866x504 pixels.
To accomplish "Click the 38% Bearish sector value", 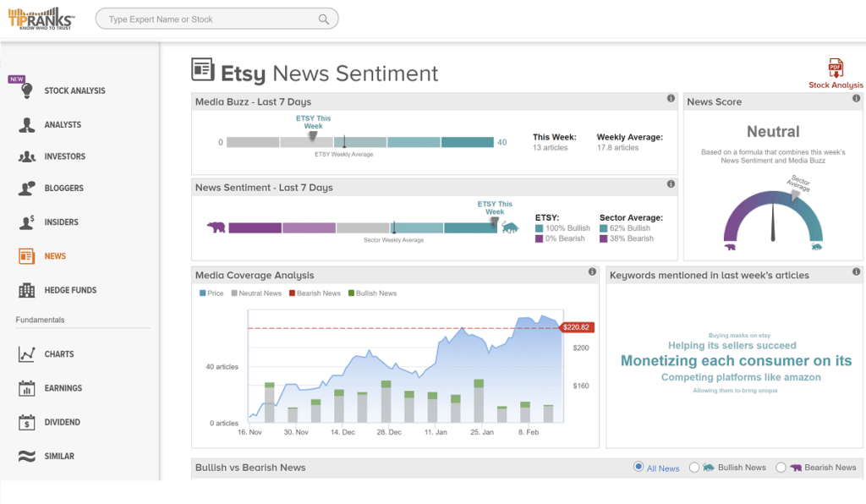I will 631,238.
